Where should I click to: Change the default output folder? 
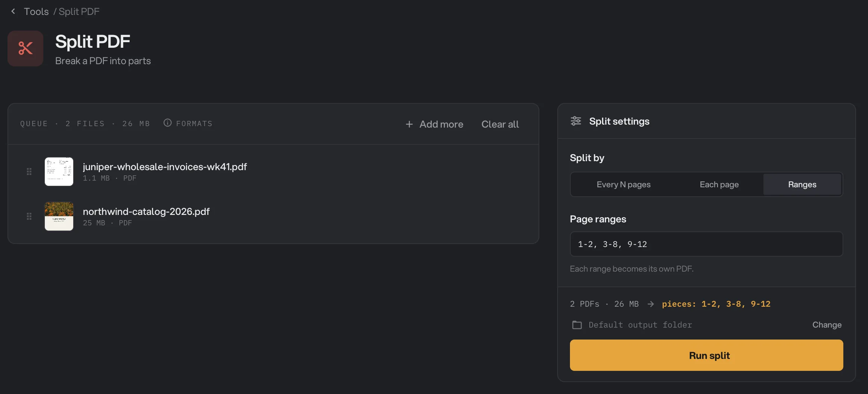(x=827, y=325)
